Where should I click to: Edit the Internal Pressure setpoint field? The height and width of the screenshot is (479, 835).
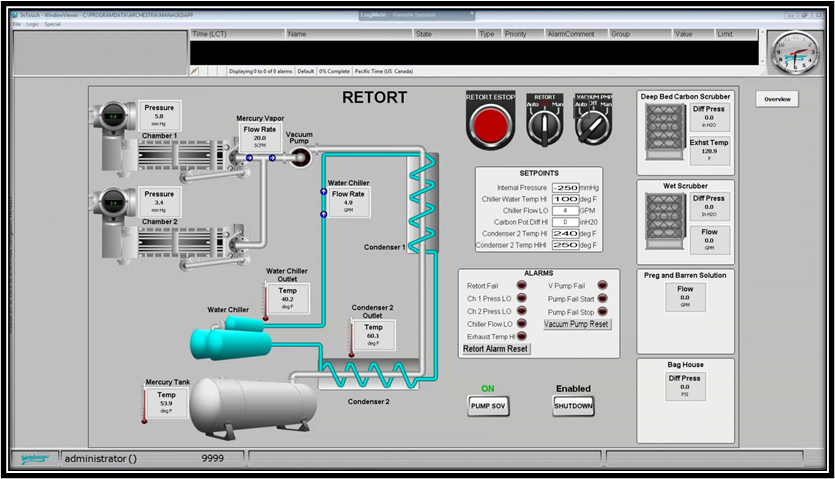566,188
